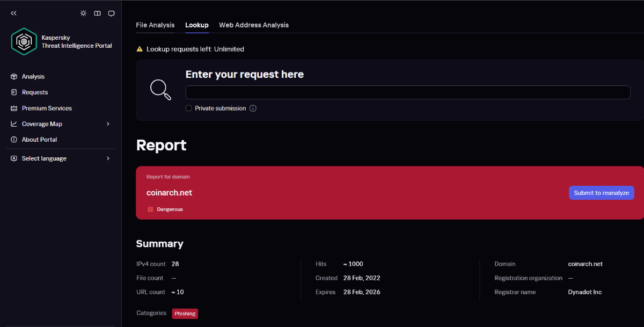Click the Private submission label text
Viewport: 644px width, 327px height.
(221, 108)
